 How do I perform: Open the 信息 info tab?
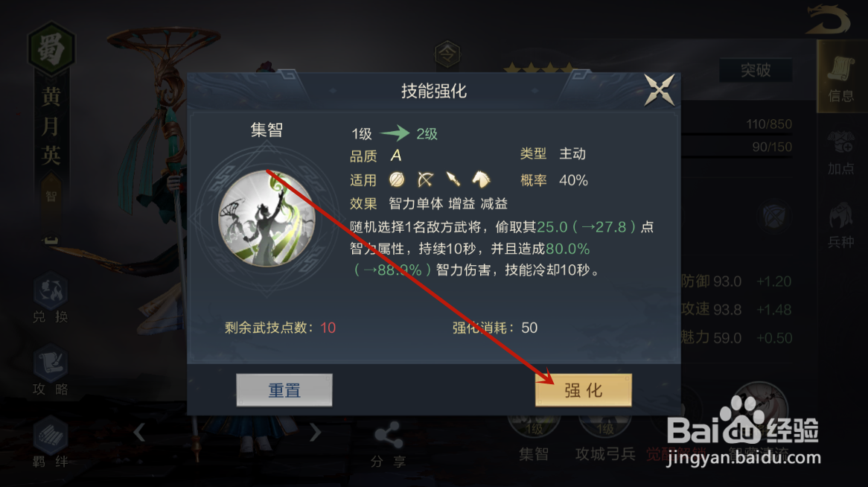point(841,79)
